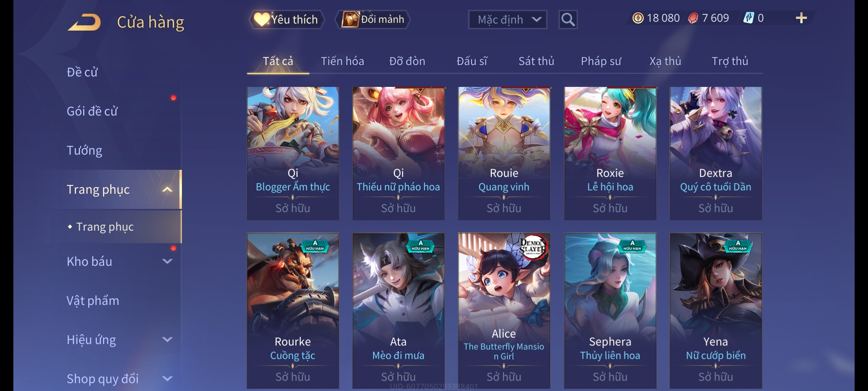Expand the Shop quy đổi section

pos(167,378)
